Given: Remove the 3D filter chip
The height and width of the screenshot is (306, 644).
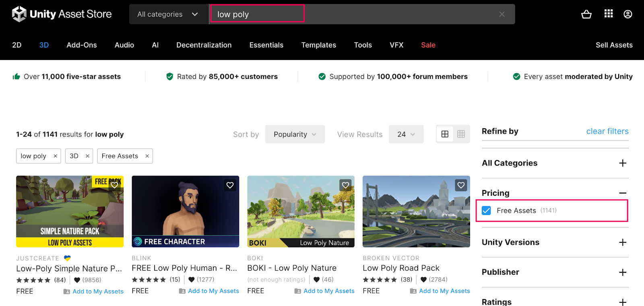Looking at the screenshot, I should (87, 156).
